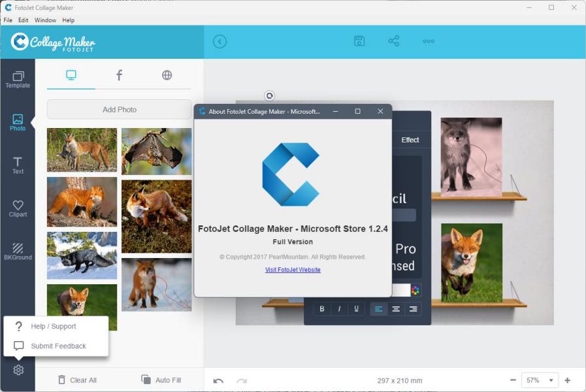Zoom in with the plus button
Screen dimensions: 586x392
tap(567, 380)
